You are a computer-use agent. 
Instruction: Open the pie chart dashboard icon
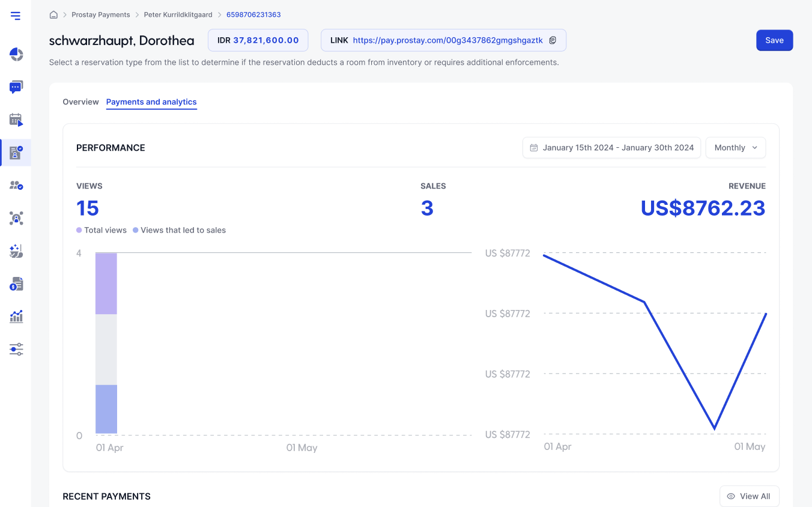[x=16, y=55]
